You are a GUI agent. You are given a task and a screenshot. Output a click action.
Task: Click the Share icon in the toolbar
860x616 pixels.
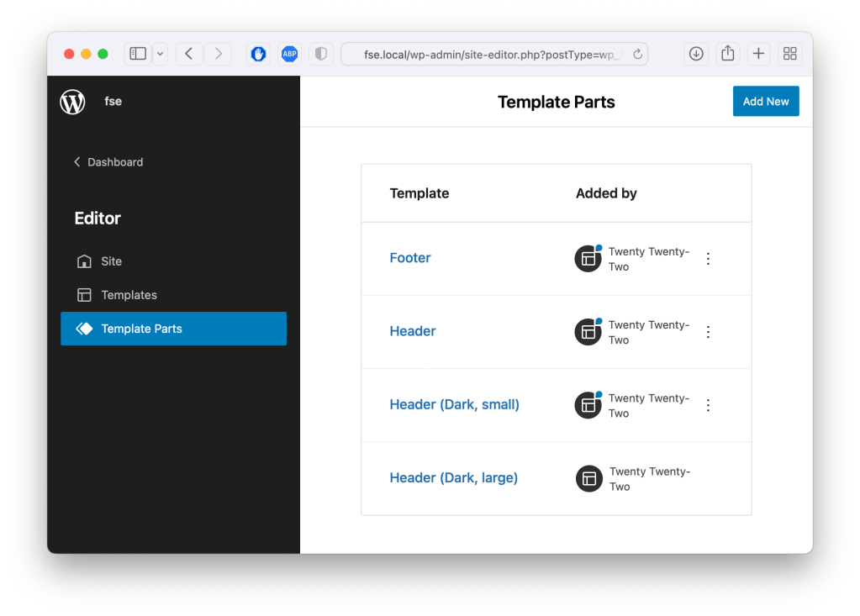[727, 54]
